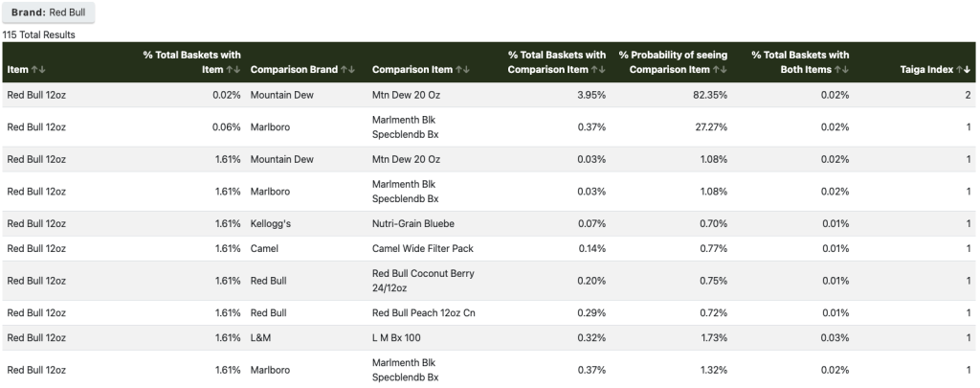The image size is (980, 388).
Task: Click the 1.73% probability cell
Action: coord(713,338)
